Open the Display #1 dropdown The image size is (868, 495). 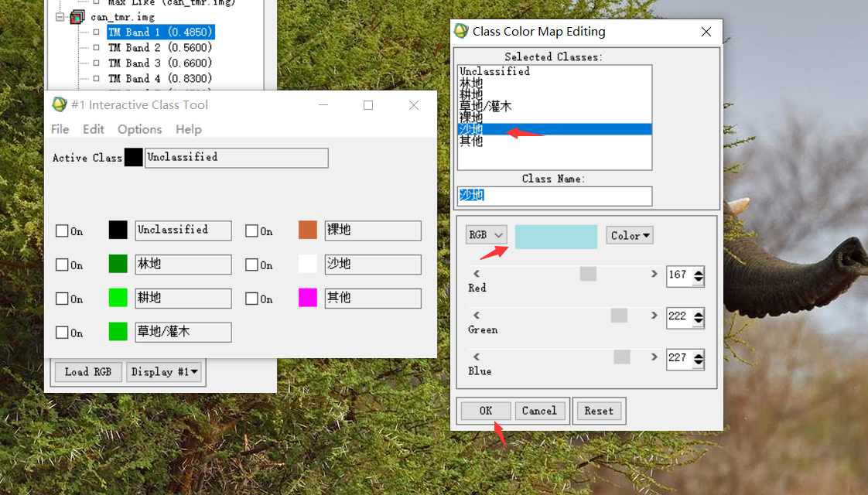coord(164,372)
